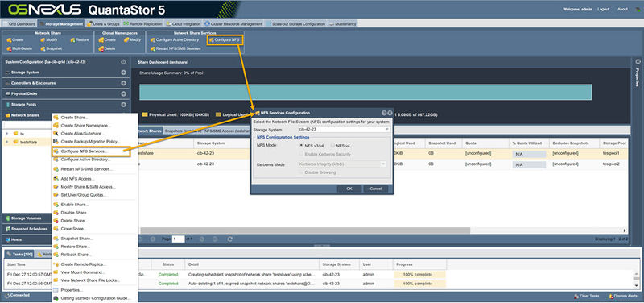Image resolution: width=644 pixels, height=303 pixels.
Task: Expand the Storage Pools section
Action: (123, 105)
